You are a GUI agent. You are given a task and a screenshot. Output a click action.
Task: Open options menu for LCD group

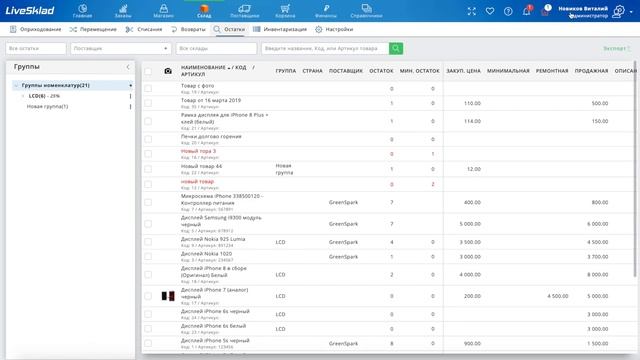[x=130, y=96]
